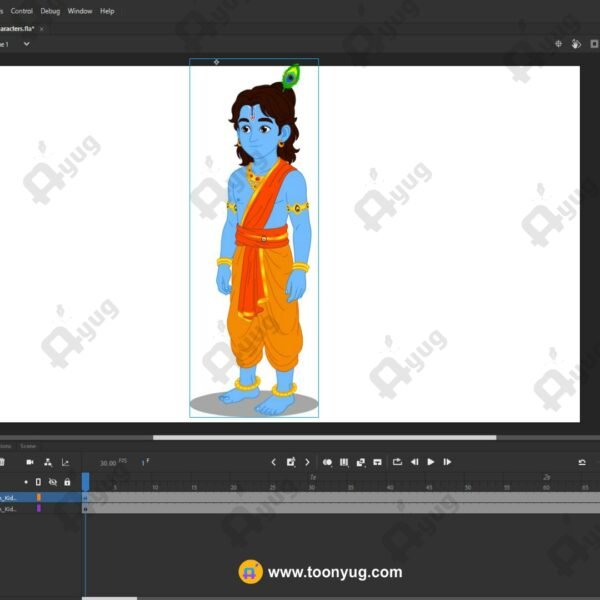Hide all layers with the eye icon
The image size is (600, 600).
pyautogui.click(x=53, y=482)
